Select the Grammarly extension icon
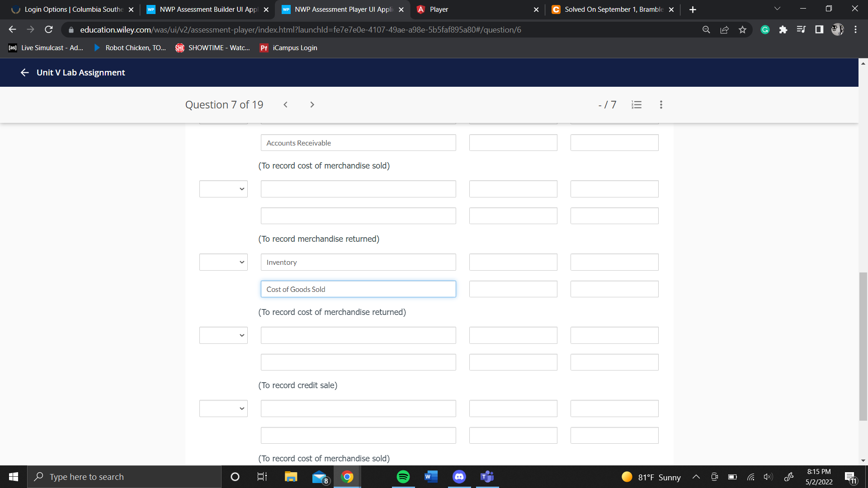Image resolution: width=868 pixels, height=488 pixels. (765, 29)
